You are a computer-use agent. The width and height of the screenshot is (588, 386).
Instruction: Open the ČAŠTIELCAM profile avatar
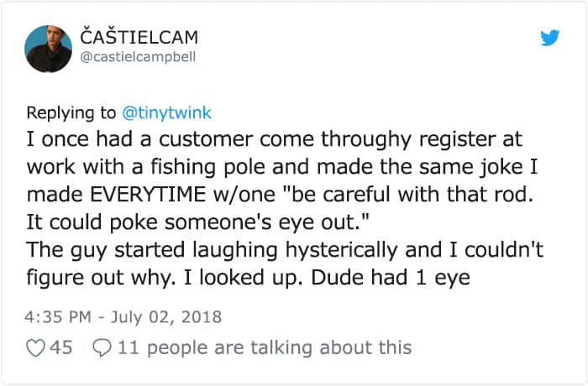click(x=48, y=49)
